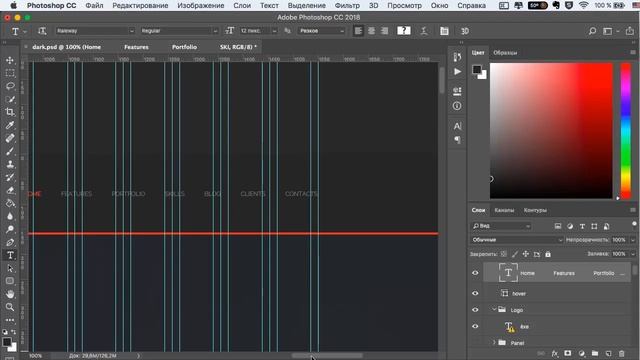The width and height of the screenshot is (640, 360).
Task: Hide the Home Features Portfolio text layer
Action: (x=475, y=273)
